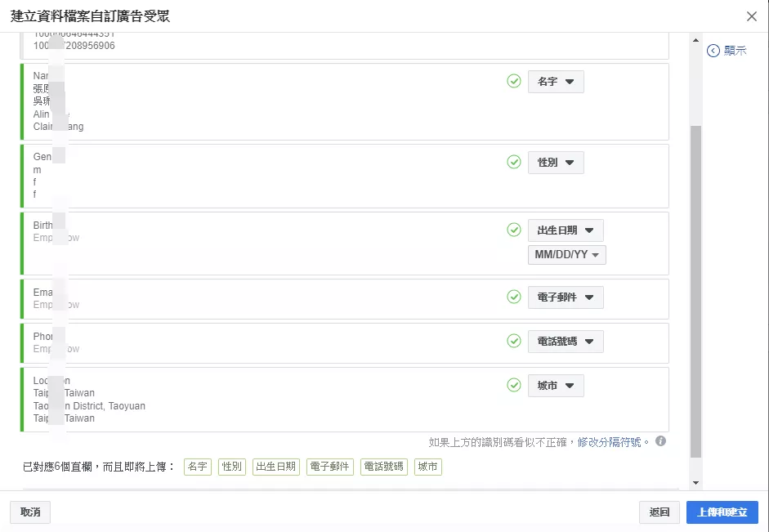The width and height of the screenshot is (769, 532).
Task: Open the 出生日期 column type dropdown
Action: click(x=566, y=230)
